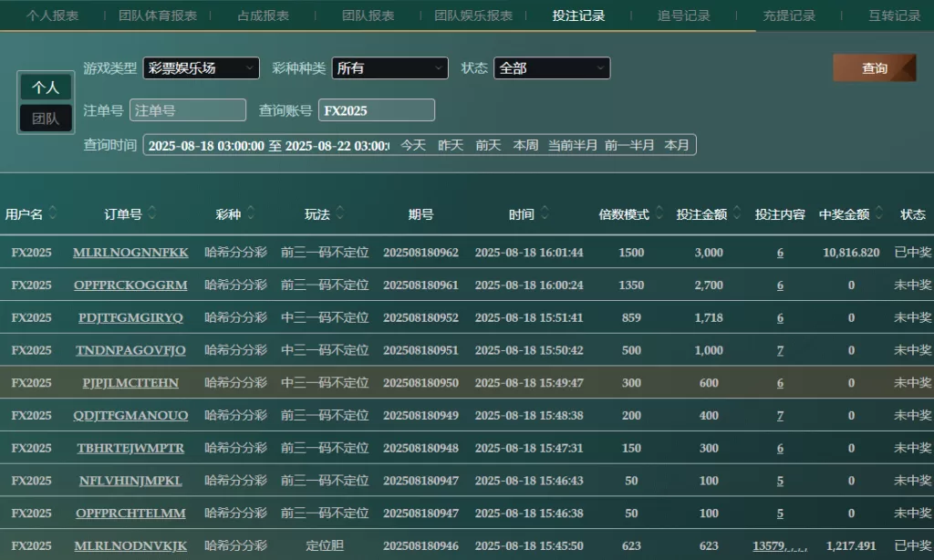The height and width of the screenshot is (560, 934).
Task: Open order NFLVHINJMPKL details
Action: (130, 481)
